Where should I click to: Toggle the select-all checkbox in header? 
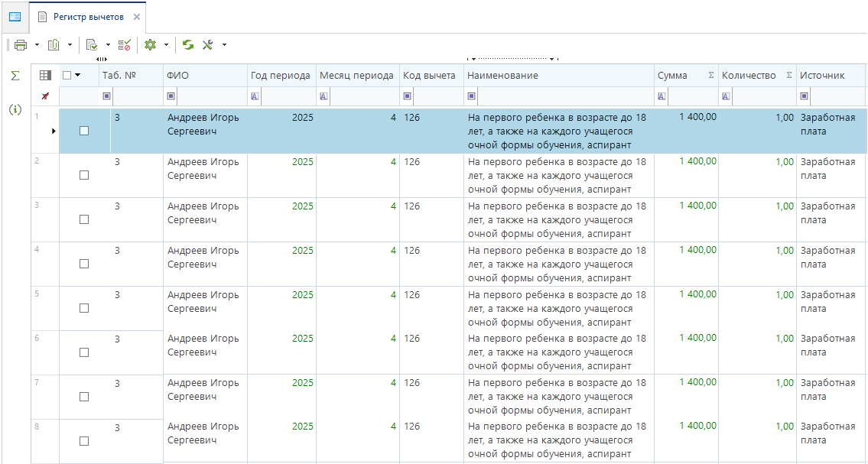pyautogui.click(x=67, y=75)
